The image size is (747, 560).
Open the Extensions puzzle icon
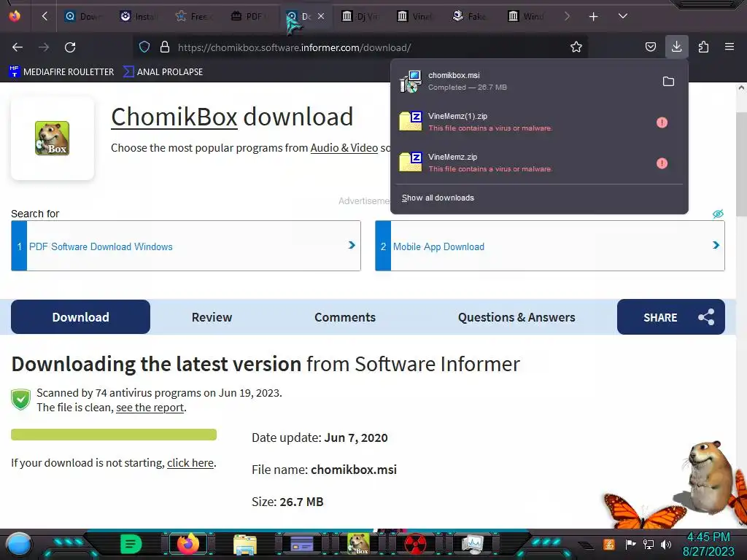(703, 47)
